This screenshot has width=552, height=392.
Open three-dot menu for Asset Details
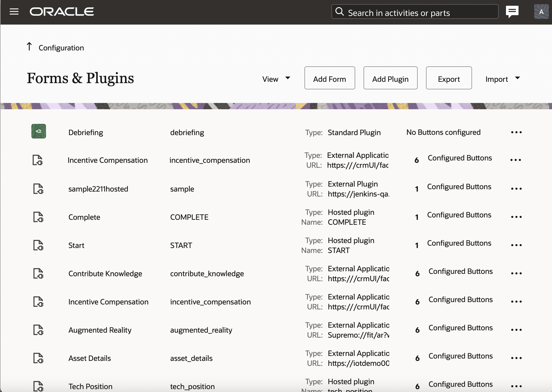click(516, 358)
